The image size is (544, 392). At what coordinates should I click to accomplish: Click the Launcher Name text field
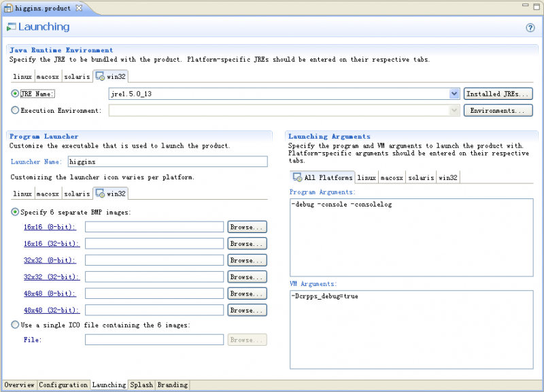pos(167,162)
